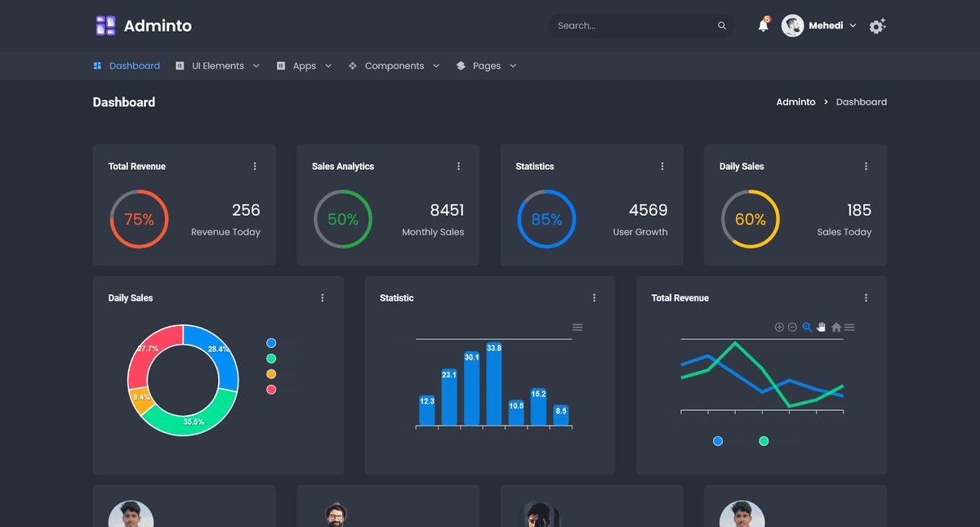The image size is (980, 527).
Task: Open the Statistic chart hamburger menu
Action: pos(577,327)
